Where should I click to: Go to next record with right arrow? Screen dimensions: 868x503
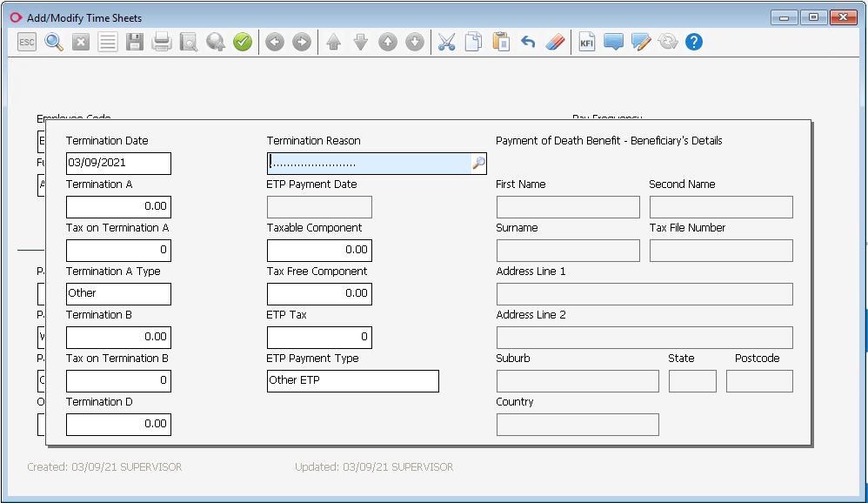[302, 42]
